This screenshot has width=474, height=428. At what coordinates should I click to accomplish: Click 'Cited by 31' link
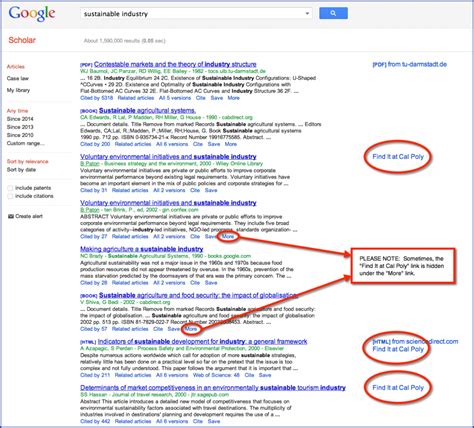click(x=94, y=190)
